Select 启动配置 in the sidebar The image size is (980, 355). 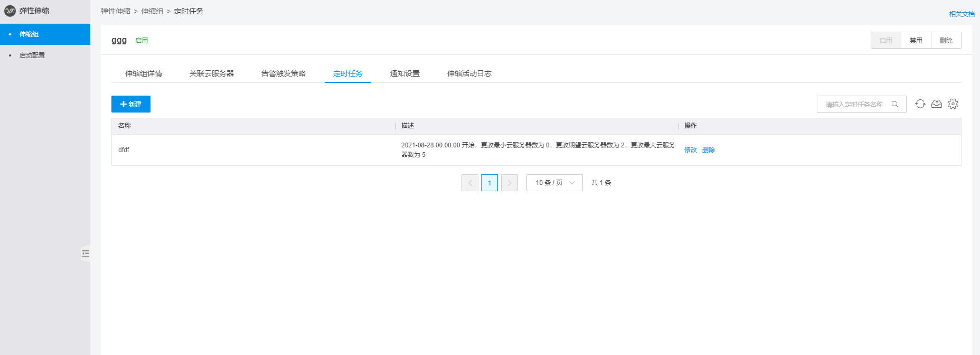pyautogui.click(x=32, y=55)
